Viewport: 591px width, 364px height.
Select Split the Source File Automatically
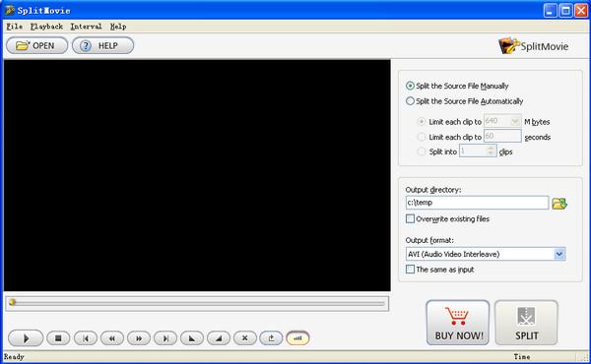click(x=464, y=101)
